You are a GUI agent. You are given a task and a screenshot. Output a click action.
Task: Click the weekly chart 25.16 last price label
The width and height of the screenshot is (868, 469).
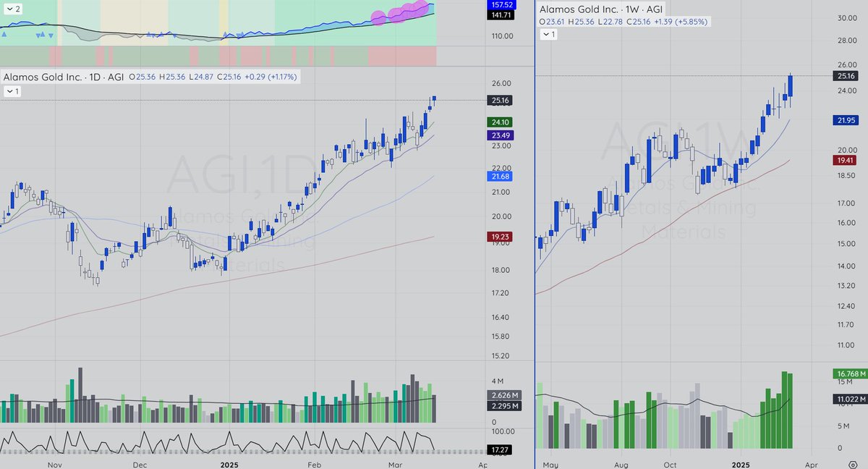pyautogui.click(x=846, y=75)
